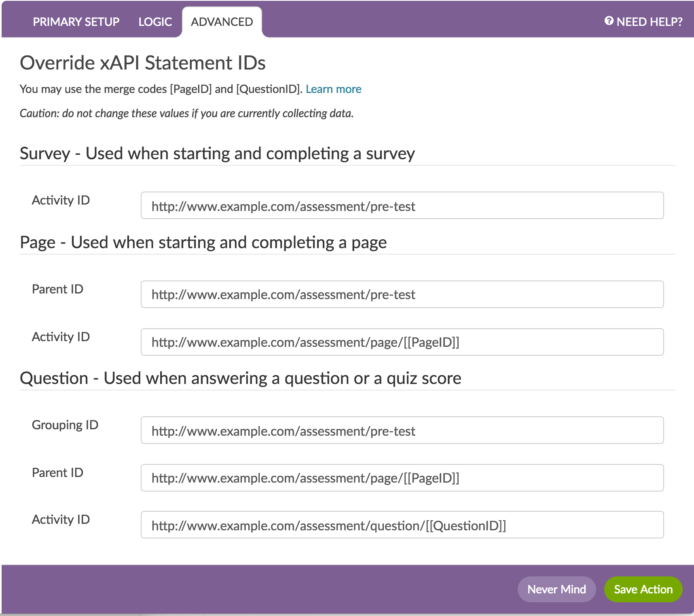Focus the Survey Activity ID input field
The image size is (694, 616).
click(402, 206)
